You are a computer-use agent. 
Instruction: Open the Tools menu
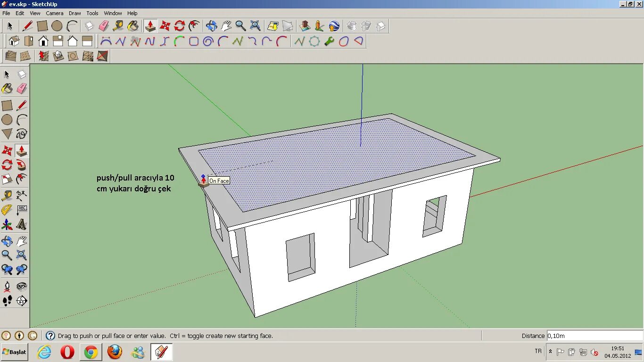[x=92, y=13]
